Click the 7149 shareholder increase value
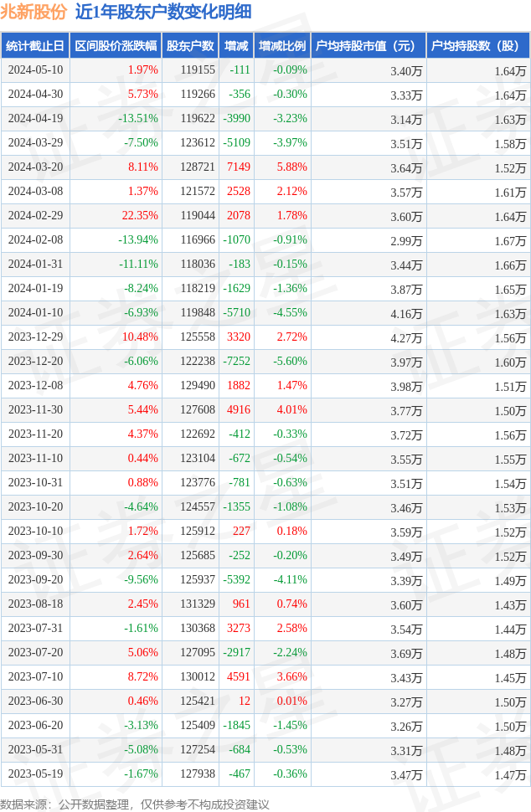 coord(239,167)
